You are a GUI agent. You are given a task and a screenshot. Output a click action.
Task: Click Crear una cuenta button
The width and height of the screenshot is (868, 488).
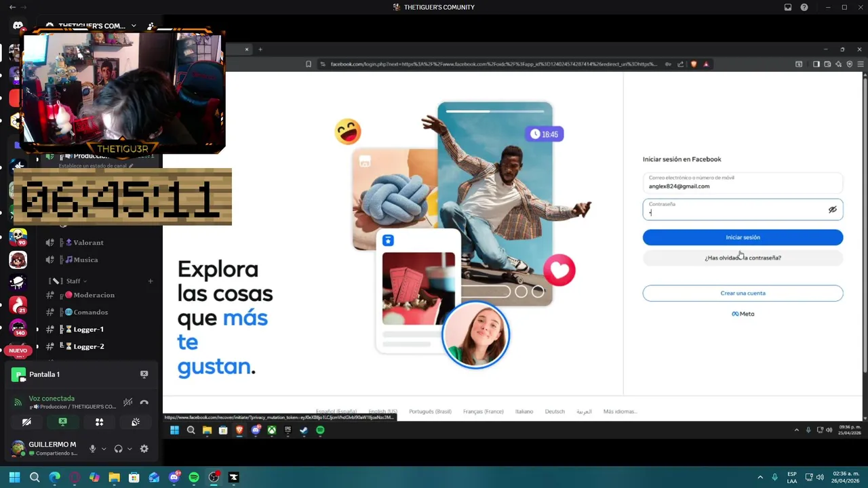[x=743, y=293]
